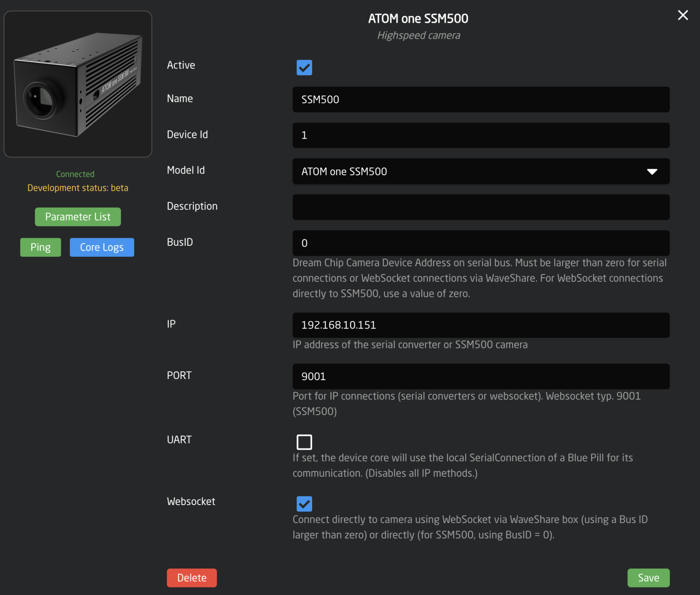
Task: Click the 'Active' label
Action: pos(181,65)
